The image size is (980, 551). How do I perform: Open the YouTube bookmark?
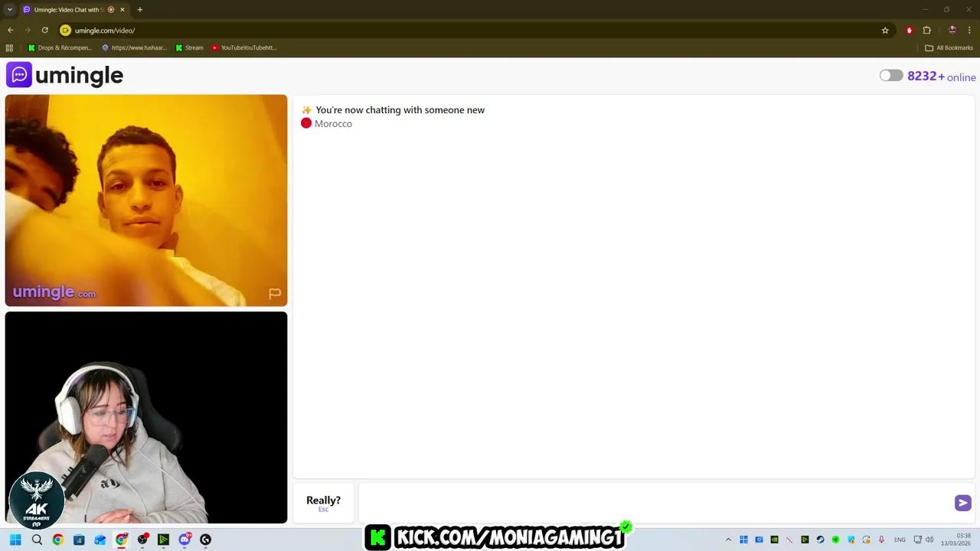[243, 47]
